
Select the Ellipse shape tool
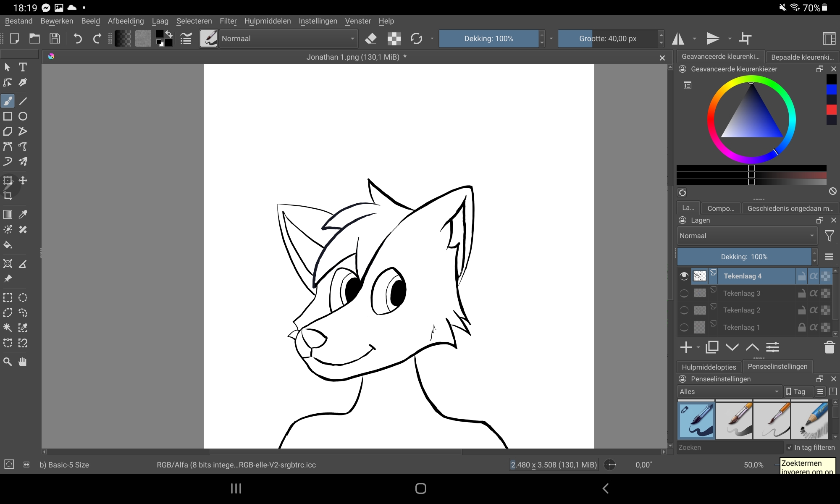pos(23,116)
